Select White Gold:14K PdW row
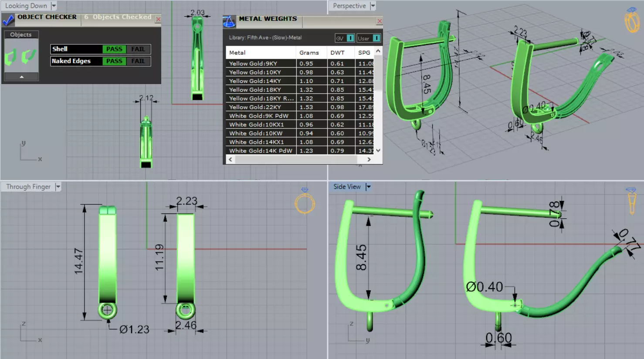The width and height of the screenshot is (644, 359). 300,151
